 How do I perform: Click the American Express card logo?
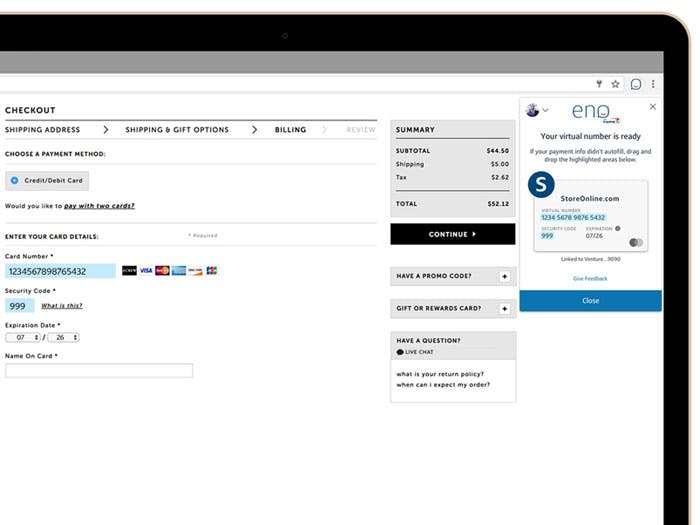pos(179,271)
